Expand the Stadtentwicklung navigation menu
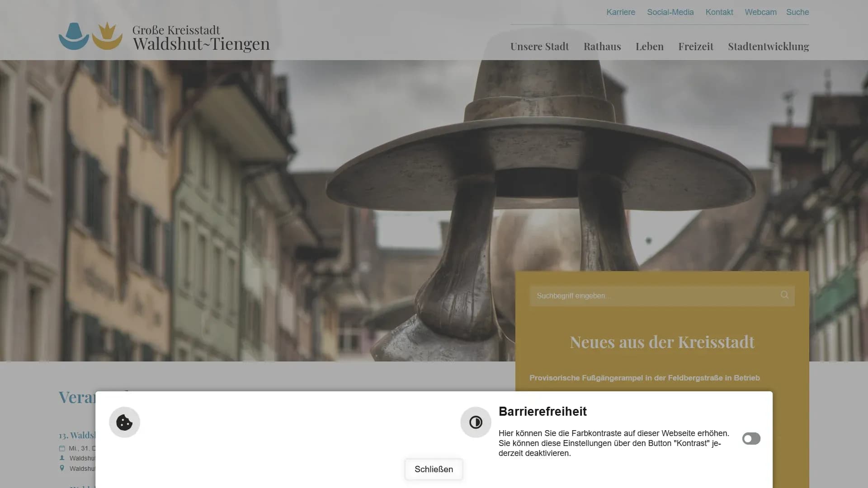The width and height of the screenshot is (868, 488). coord(768,47)
